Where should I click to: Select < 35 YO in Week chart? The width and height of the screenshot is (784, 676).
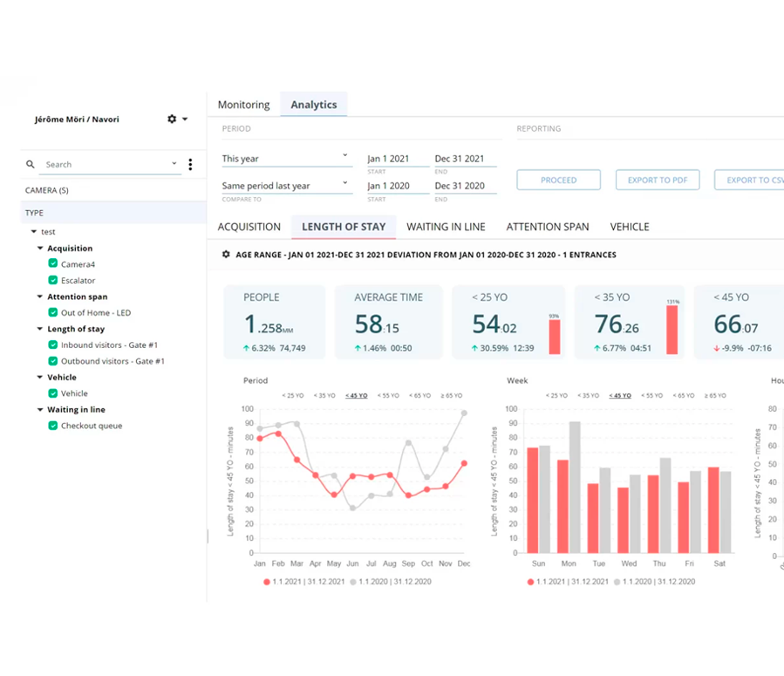[x=588, y=395]
